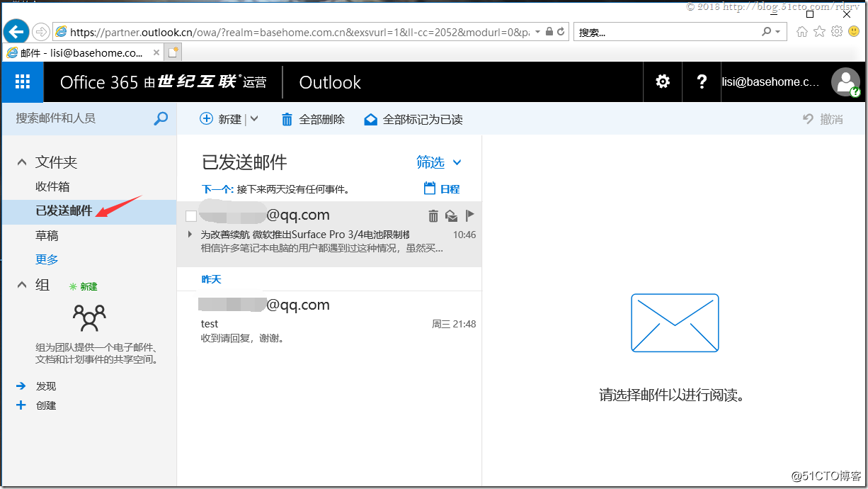The height and width of the screenshot is (489, 868).
Task: Collapse the 组 groups section
Action: (x=22, y=285)
